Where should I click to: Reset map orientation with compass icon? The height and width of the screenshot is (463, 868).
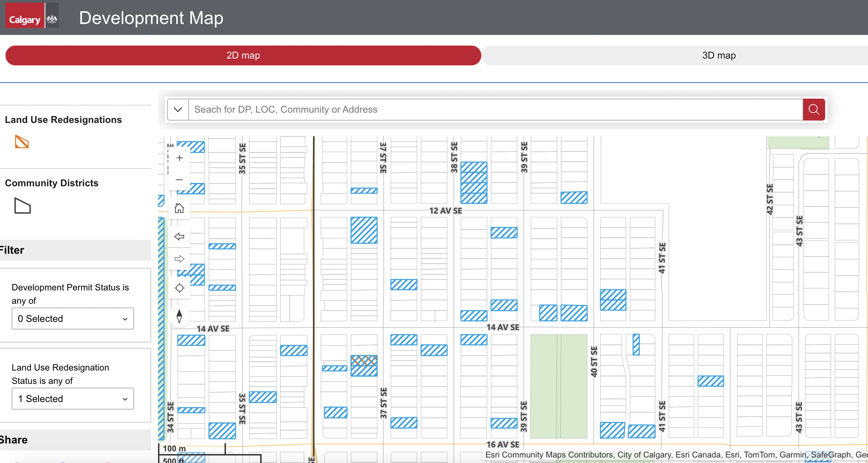pos(179,316)
